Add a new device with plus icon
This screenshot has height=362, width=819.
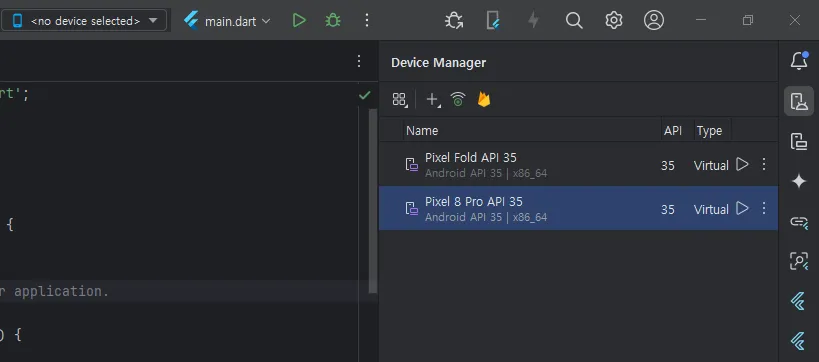[432, 99]
